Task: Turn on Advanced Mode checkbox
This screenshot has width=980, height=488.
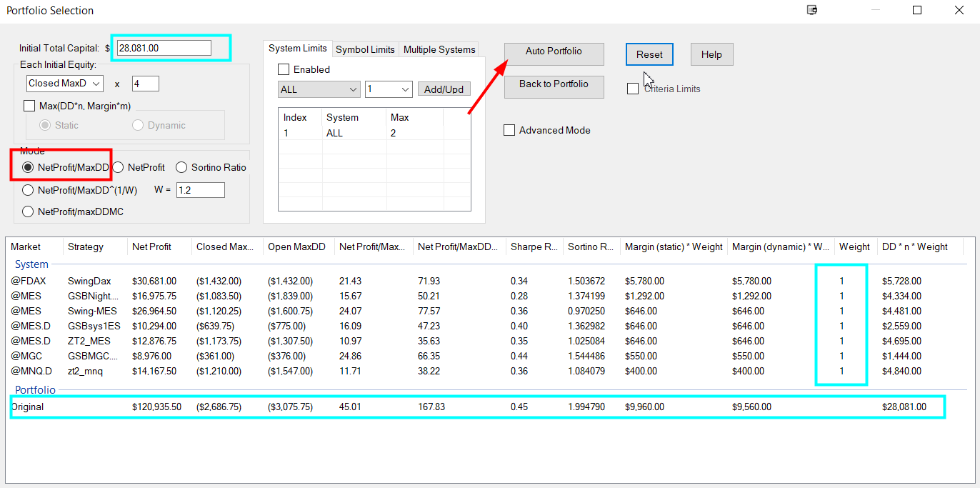Action: pyautogui.click(x=509, y=130)
